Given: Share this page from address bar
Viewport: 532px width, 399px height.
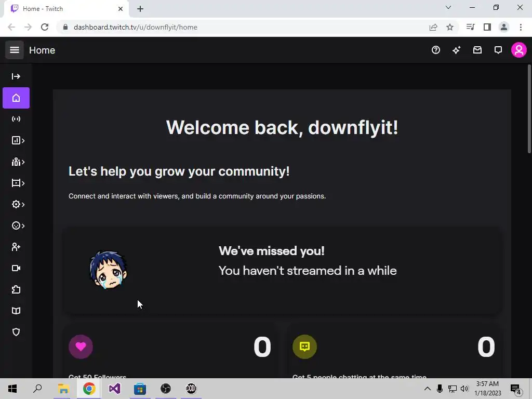Looking at the screenshot, I should (433, 27).
